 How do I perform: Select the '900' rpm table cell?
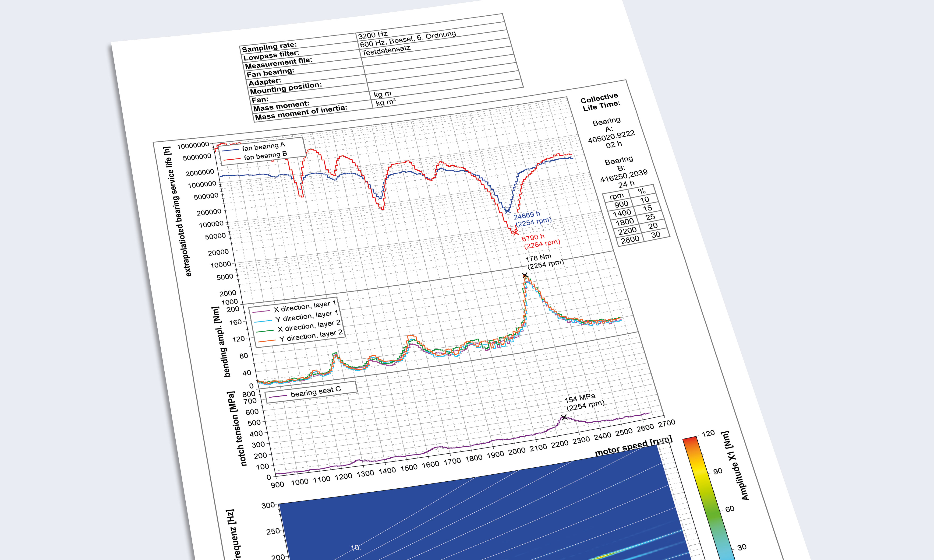tap(621, 205)
